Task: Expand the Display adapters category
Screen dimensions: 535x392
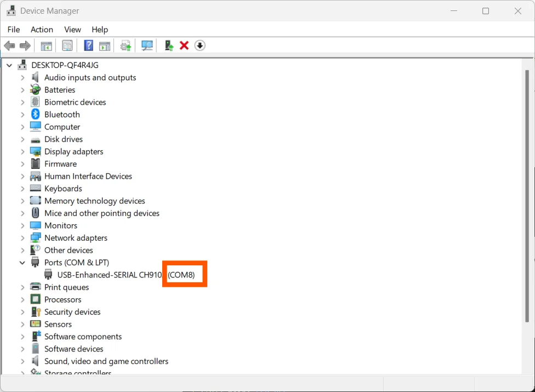Action: tap(22, 152)
